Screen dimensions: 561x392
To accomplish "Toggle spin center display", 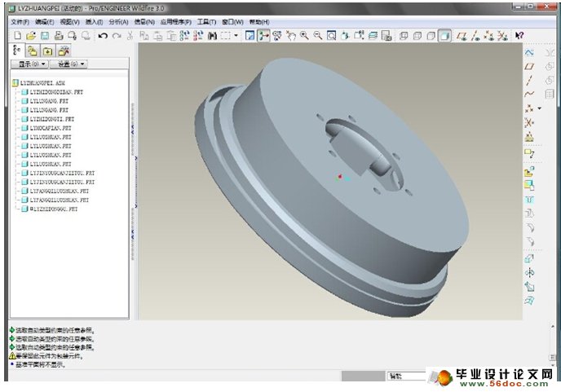I will click(263, 35).
